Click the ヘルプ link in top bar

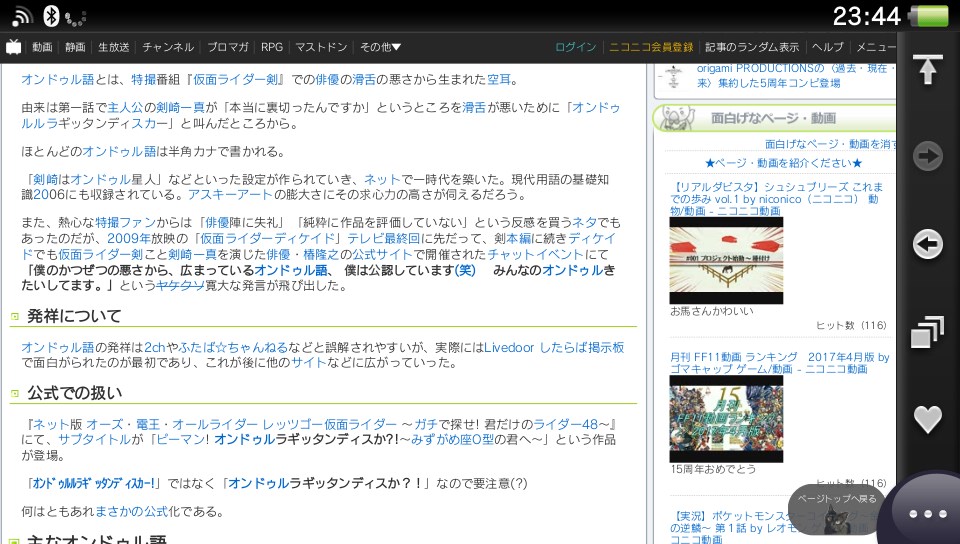point(828,47)
